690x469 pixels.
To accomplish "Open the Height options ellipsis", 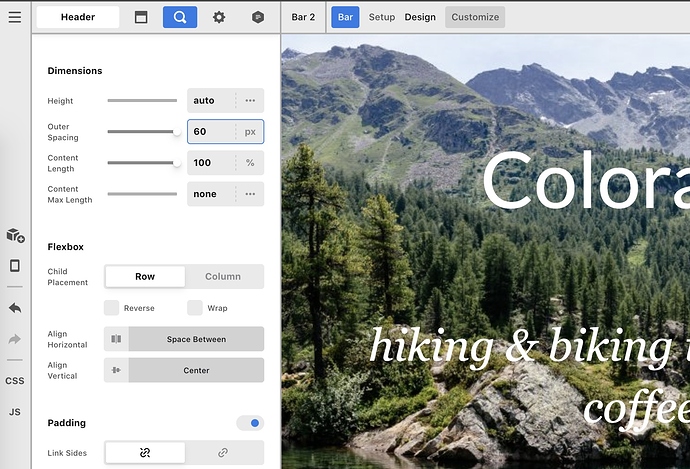I will click(x=250, y=101).
